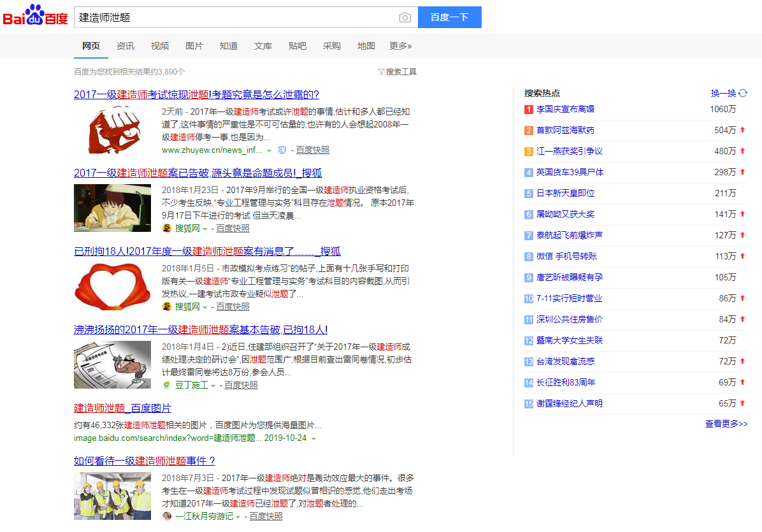Switch to the 网页 tab
This screenshot has width=762, height=532.
91,46
